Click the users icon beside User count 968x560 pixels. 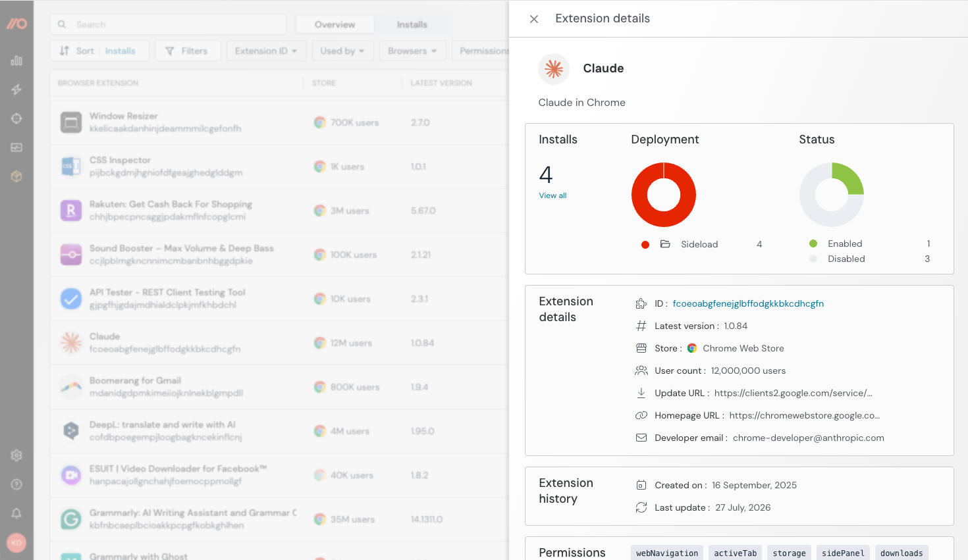[x=641, y=370]
